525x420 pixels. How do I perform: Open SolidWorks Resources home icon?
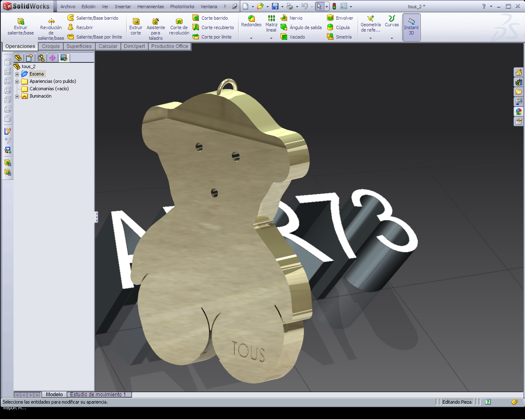coord(519,72)
